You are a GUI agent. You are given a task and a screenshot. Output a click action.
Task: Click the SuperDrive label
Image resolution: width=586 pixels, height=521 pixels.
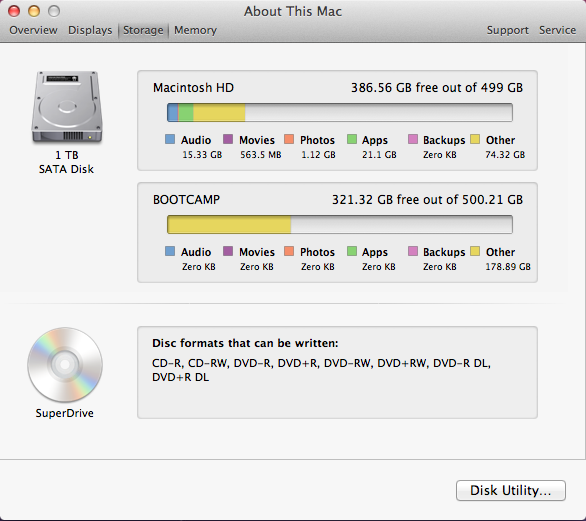[x=65, y=413]
